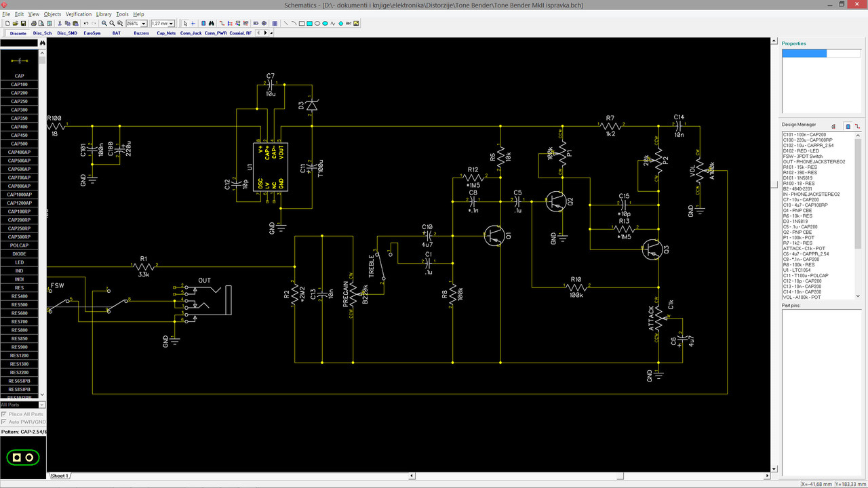Screen dimensions: 868x488
Task: Cut selection with scissors icon
Action: (x=60, y=23)
